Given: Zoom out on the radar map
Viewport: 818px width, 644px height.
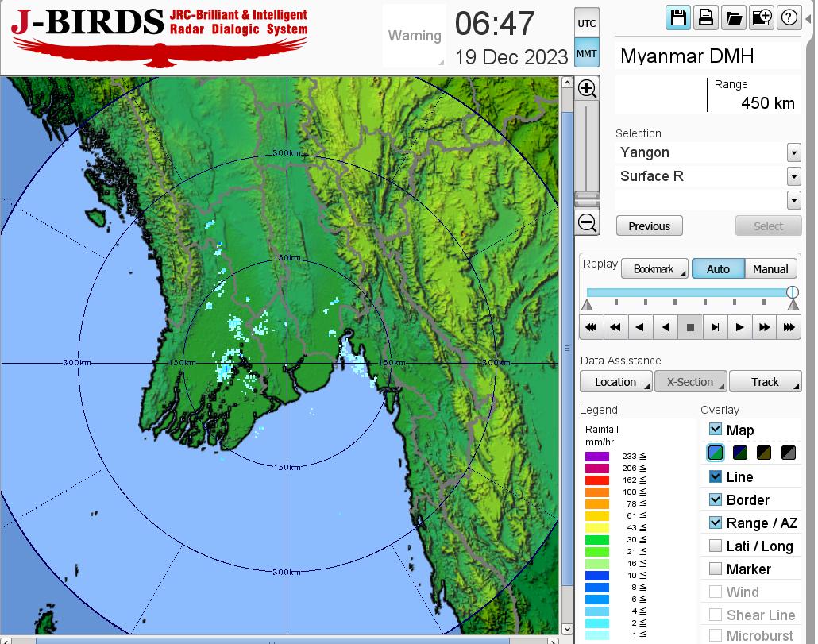Looking at the screenshot, I should click(587, 223).
